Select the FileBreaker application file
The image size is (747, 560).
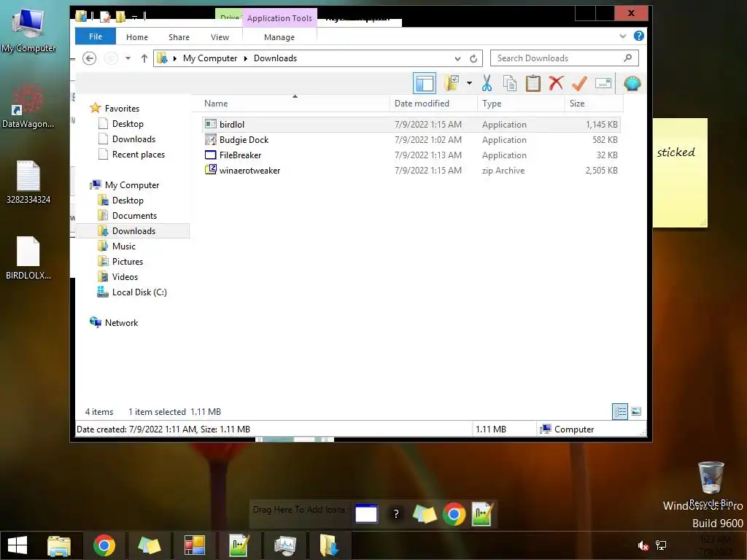pyautogui.click(x=411, y=155)
